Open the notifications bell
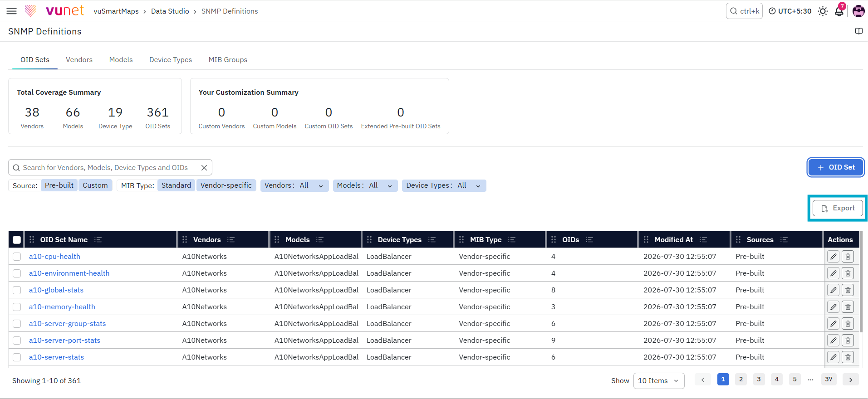868x399 pixels. click(x=839, y=11)
